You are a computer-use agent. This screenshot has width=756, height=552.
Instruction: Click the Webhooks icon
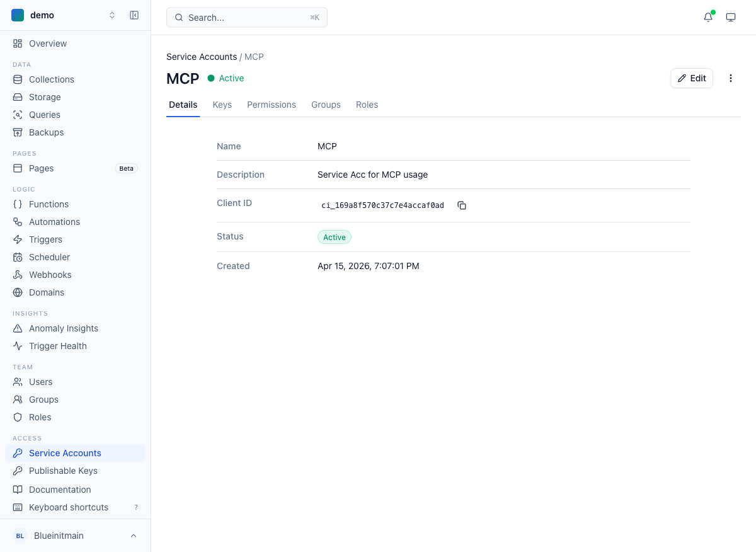[x=18, y=275]
